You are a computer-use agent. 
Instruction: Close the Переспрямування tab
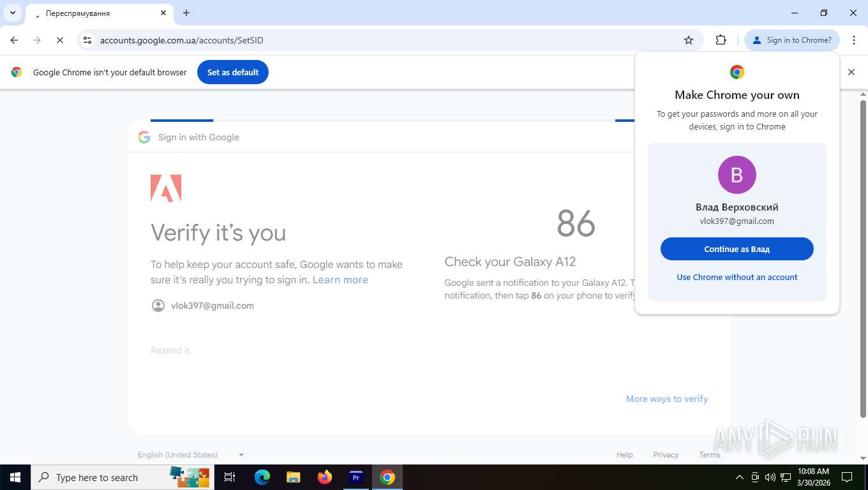(x=163, y=13)
